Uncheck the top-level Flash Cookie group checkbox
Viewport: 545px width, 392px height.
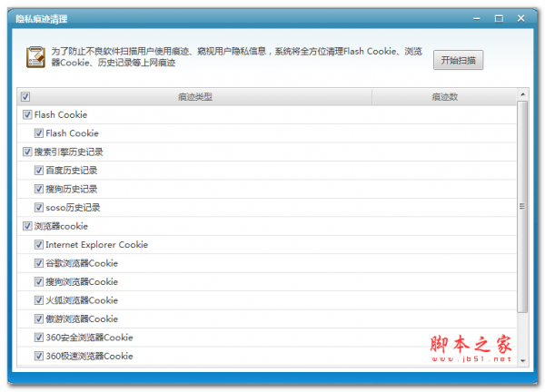point(27,114)
